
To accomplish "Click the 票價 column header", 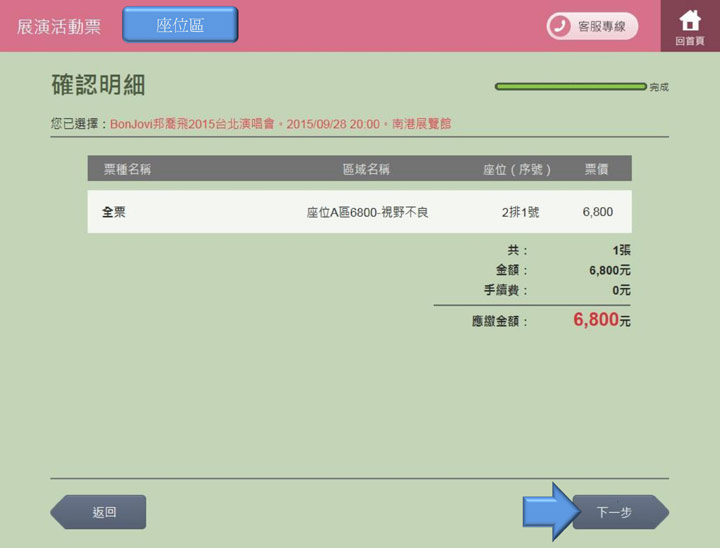I will pos(597,169).
